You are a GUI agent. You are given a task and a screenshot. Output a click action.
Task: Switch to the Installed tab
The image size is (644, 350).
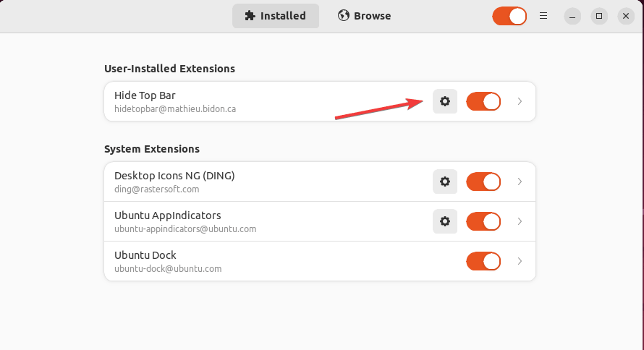coord(276,16)
